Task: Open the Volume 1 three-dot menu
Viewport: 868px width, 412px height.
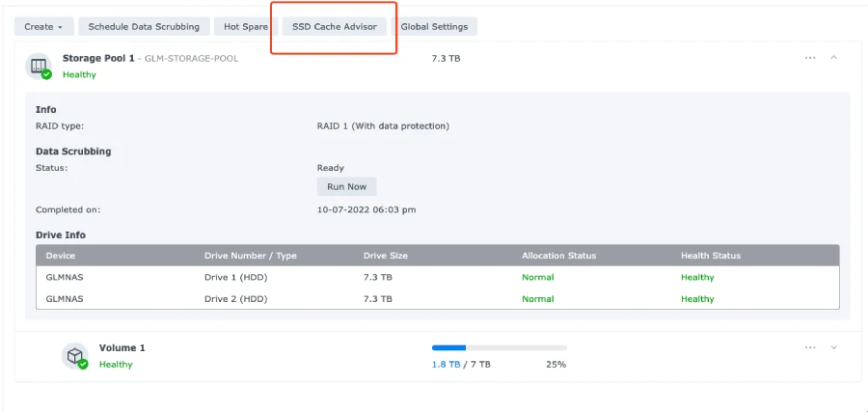Action: 810,347
